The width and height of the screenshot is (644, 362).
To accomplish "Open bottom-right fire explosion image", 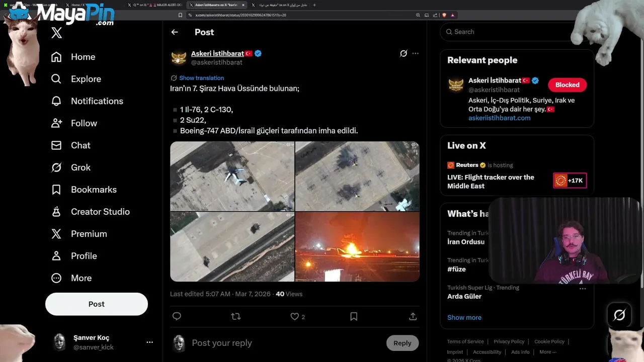I will pyautogui.click(x=357, y=246).
